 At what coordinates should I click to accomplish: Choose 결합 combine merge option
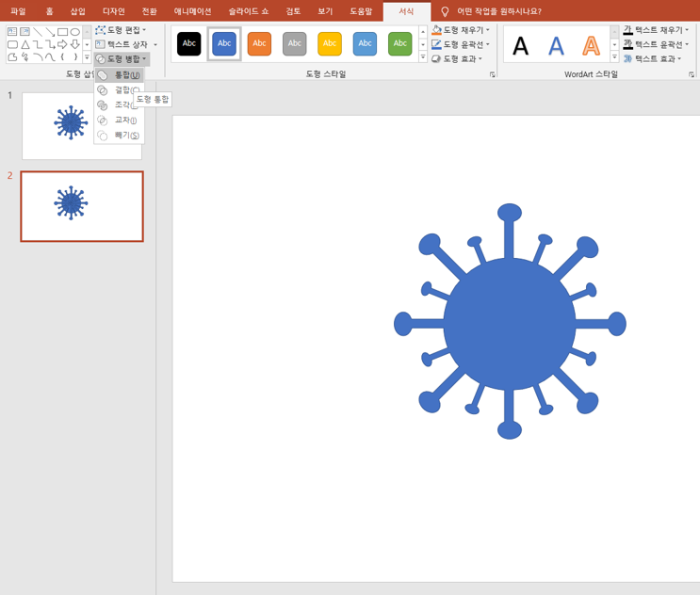120,90
